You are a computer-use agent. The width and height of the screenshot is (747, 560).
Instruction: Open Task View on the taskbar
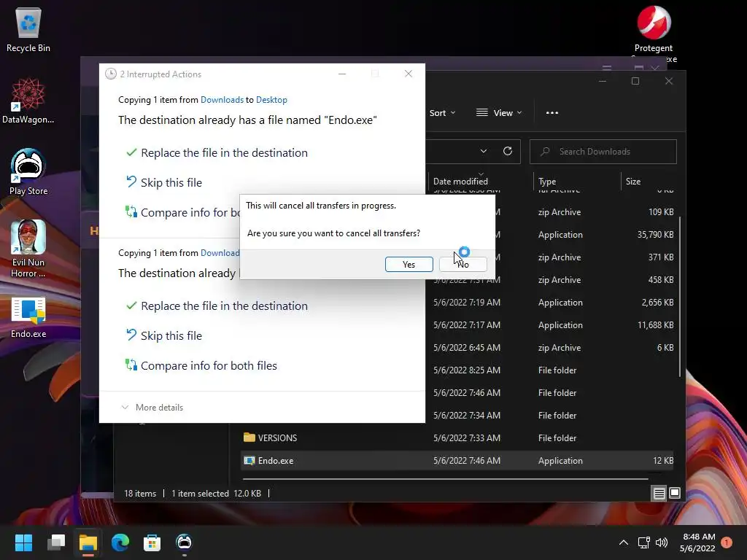point(55,542)
